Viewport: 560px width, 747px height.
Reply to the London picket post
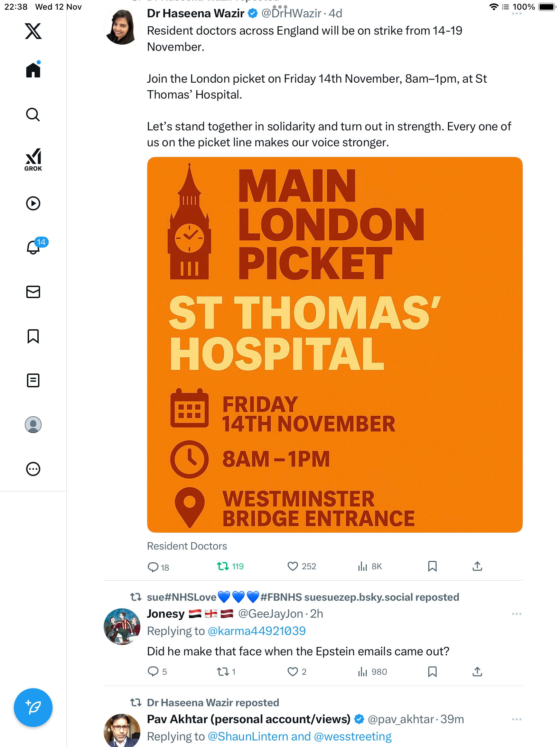pyautogui.click(x=153, y=567)
